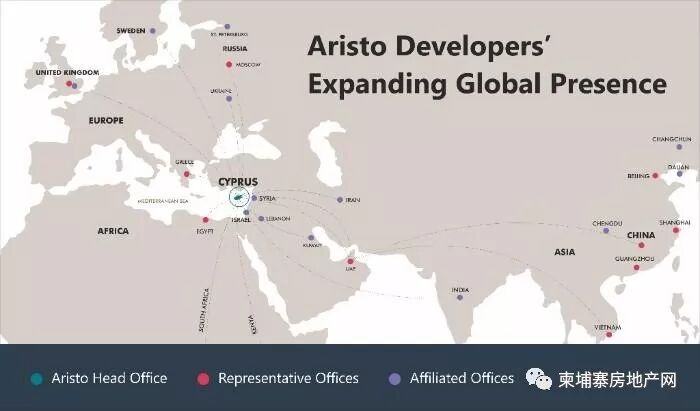This screenshot has width=700, height=411.
Task: Select the red Greece office marker
Action: pyautogui.click(x=187, y=174)
